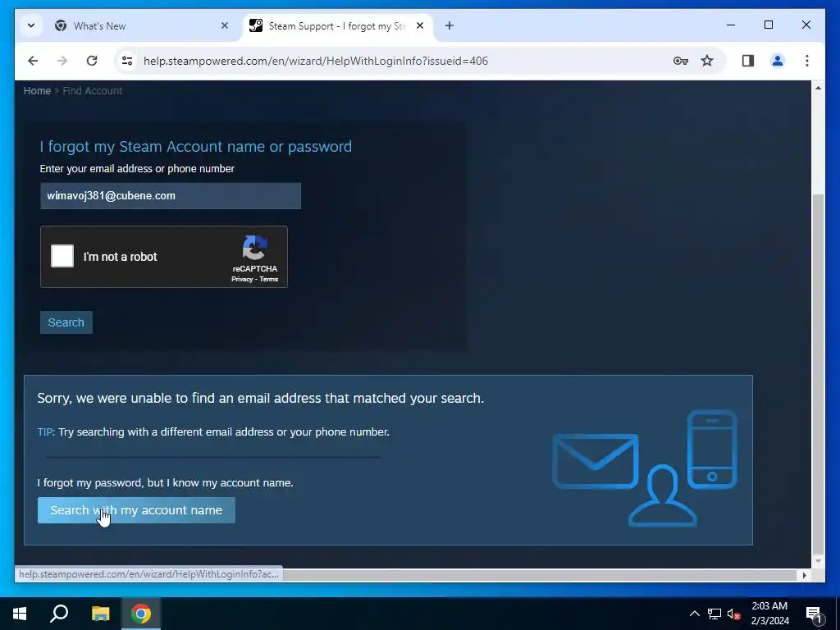The height and width of the screenshot is (630, 840).
Task: Open site information icon in address bar
Action: click(127, 61)
